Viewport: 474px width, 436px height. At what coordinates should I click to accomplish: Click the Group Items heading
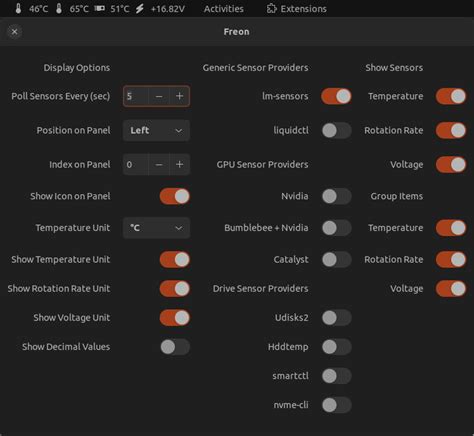tap(397, 196)
